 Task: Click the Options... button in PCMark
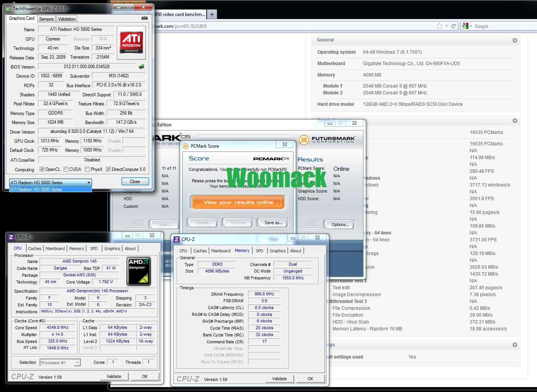click(x=340, y=225)
